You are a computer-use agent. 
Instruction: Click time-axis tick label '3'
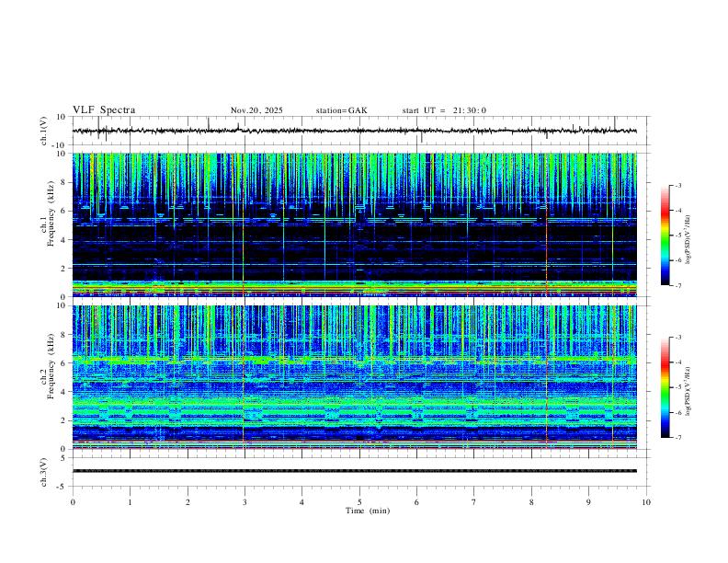click(x=245, y=502)
